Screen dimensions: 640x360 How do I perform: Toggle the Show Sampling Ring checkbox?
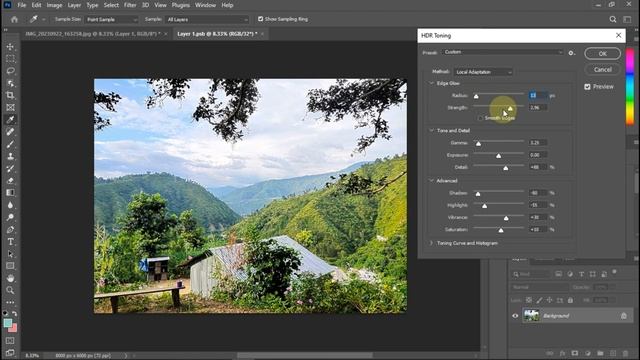pyautogui.click(x=260, y=19)
